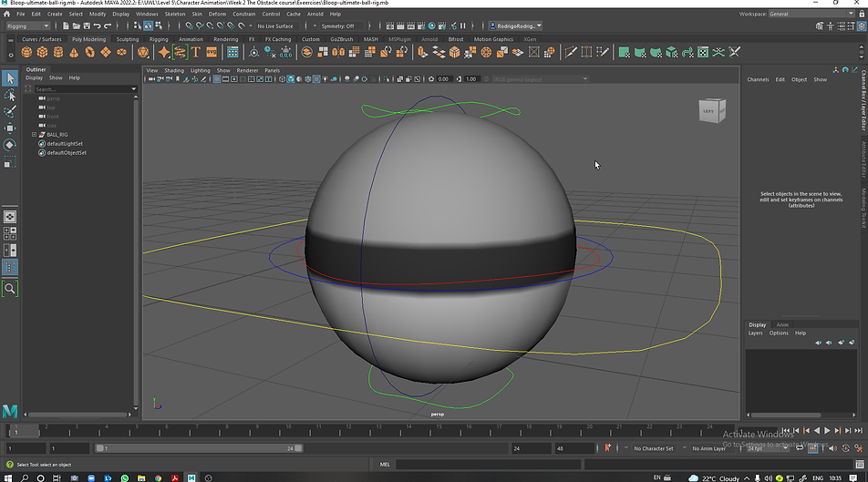Open the Workspace General dropdown

tap(811, 14)
